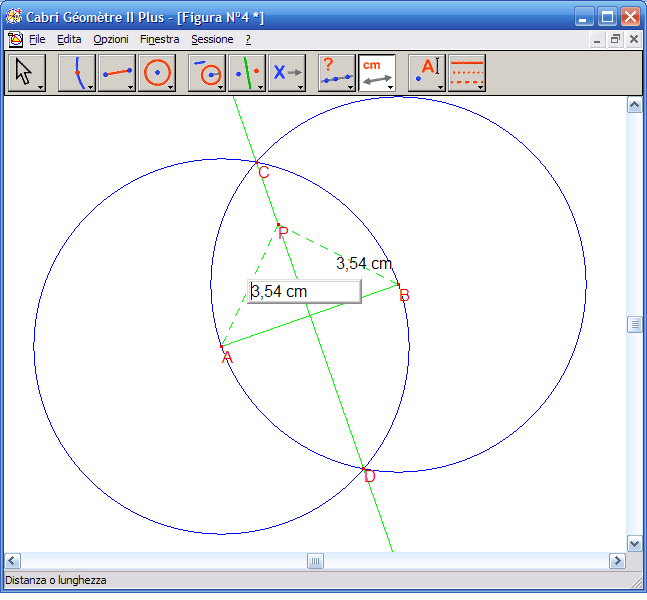Minimize the Cabri Géomètre application window
This screenshot has height=600, width=647.
[583, 17]
